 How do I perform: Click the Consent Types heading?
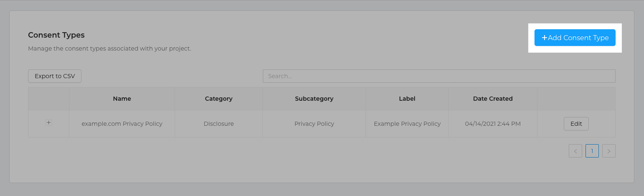click(x=56, y=35)
